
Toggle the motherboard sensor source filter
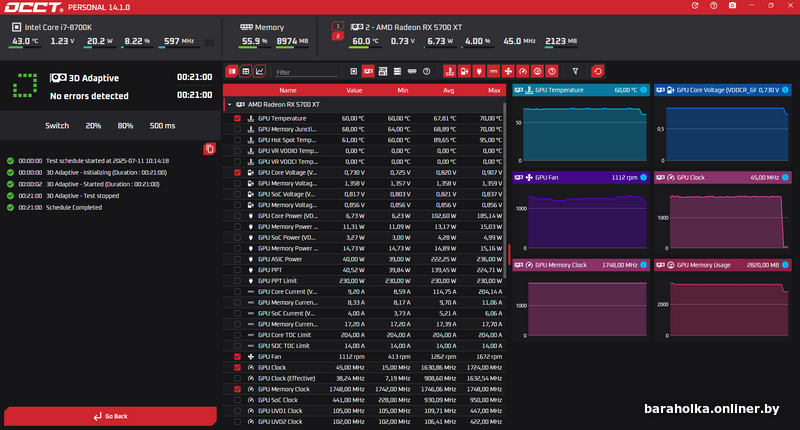click(383, 71)
